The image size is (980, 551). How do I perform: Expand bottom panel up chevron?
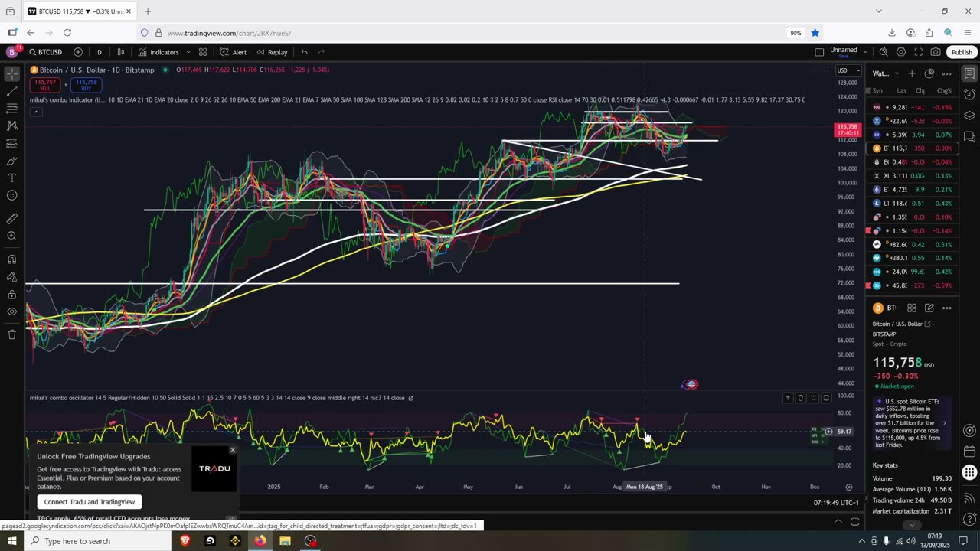tap(838, 522)
